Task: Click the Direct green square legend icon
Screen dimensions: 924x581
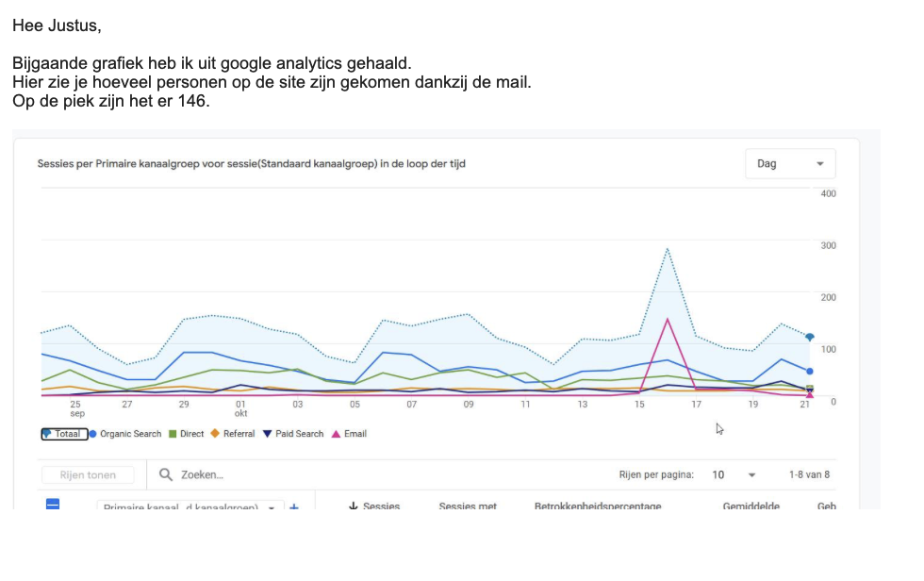Action: tap(173, 434)
